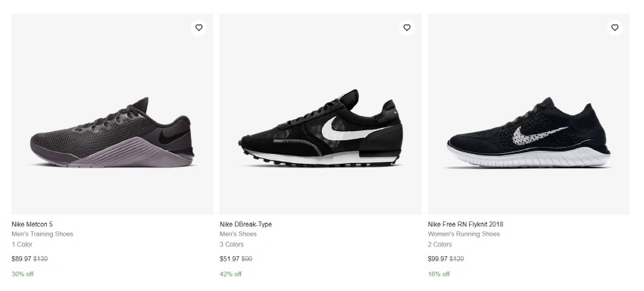The width and height of the screenshot is (644, 291).
Task: Click the $89.97 sale price
Action: [21, 259]
